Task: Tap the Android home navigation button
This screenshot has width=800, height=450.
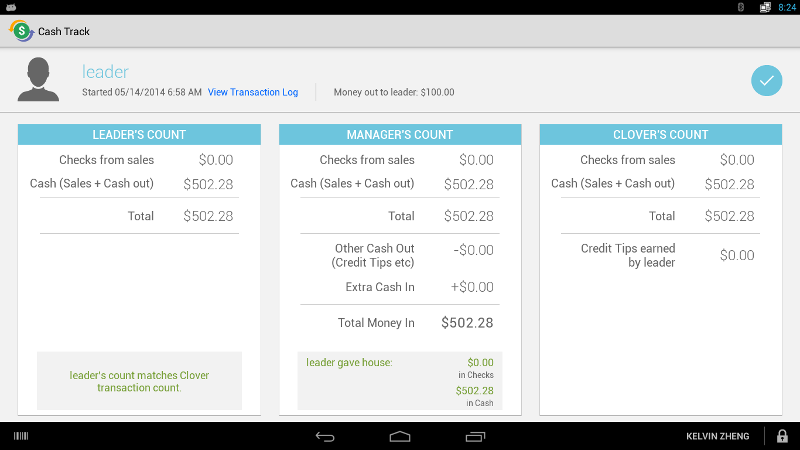Action: click(400, 436)
